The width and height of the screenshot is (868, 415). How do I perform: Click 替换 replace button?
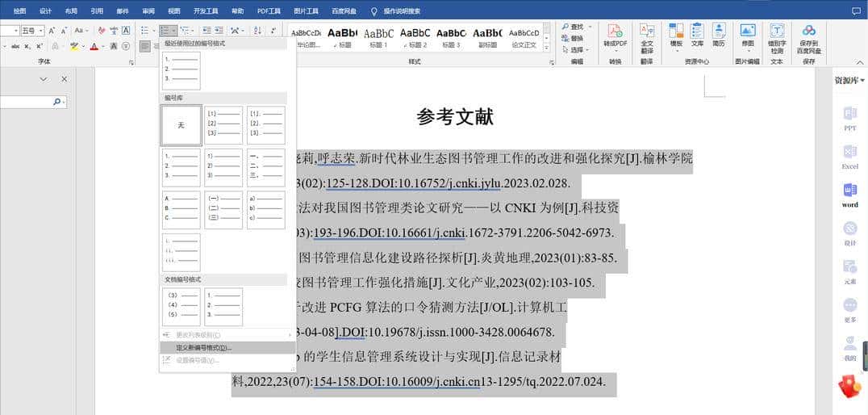coord(573,38)
